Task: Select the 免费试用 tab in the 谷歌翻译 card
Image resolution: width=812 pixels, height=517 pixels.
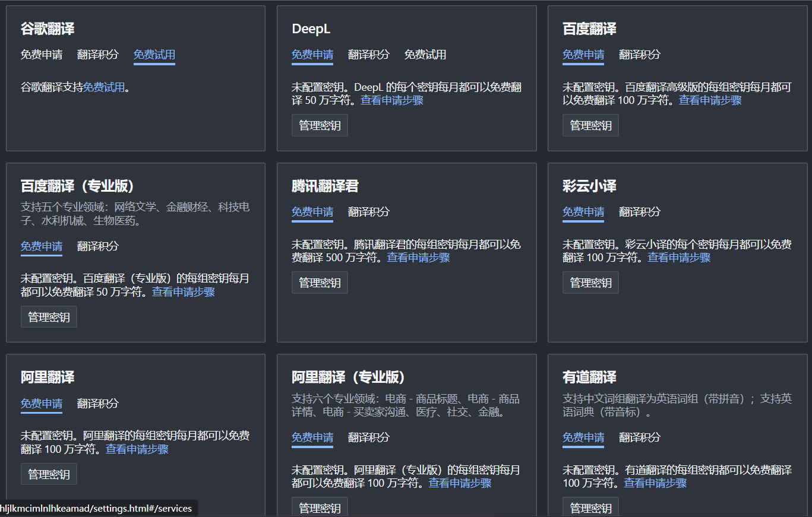Action: coord(154,55)
